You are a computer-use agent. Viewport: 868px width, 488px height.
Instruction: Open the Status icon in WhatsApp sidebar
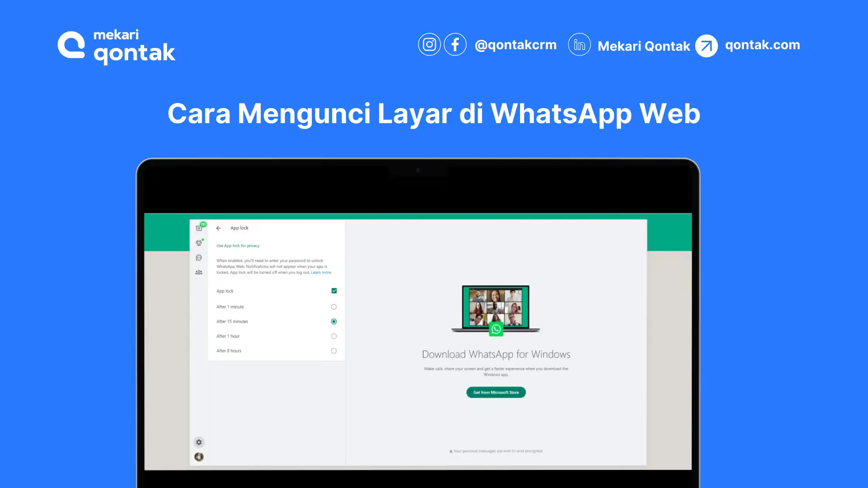coord(199,243)
